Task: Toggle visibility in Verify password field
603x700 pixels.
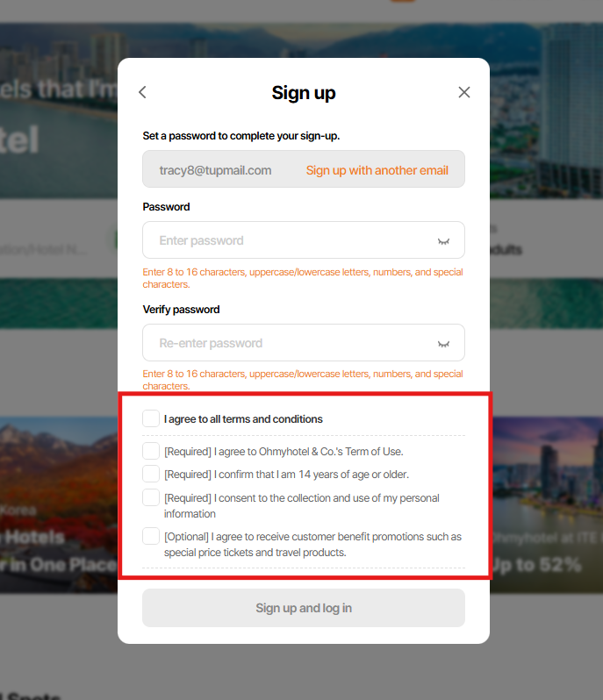Action: pyautogui.click(x=443, y=343)
